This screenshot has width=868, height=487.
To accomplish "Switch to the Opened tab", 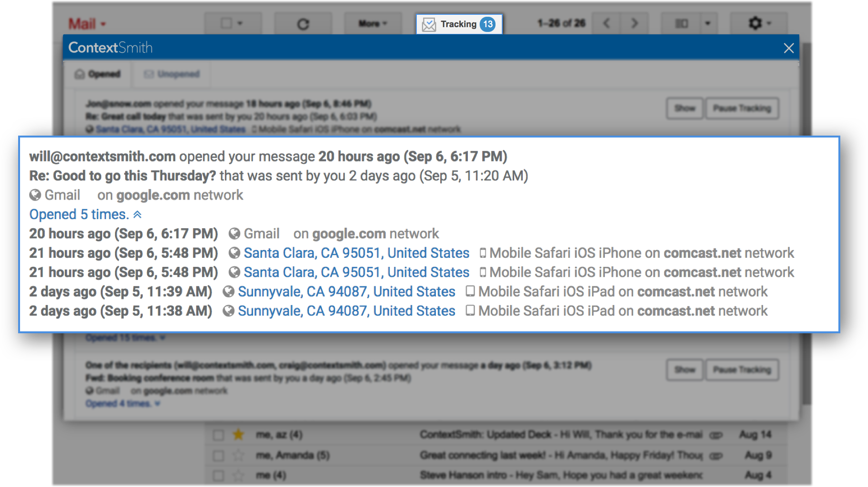I will 98,74.
